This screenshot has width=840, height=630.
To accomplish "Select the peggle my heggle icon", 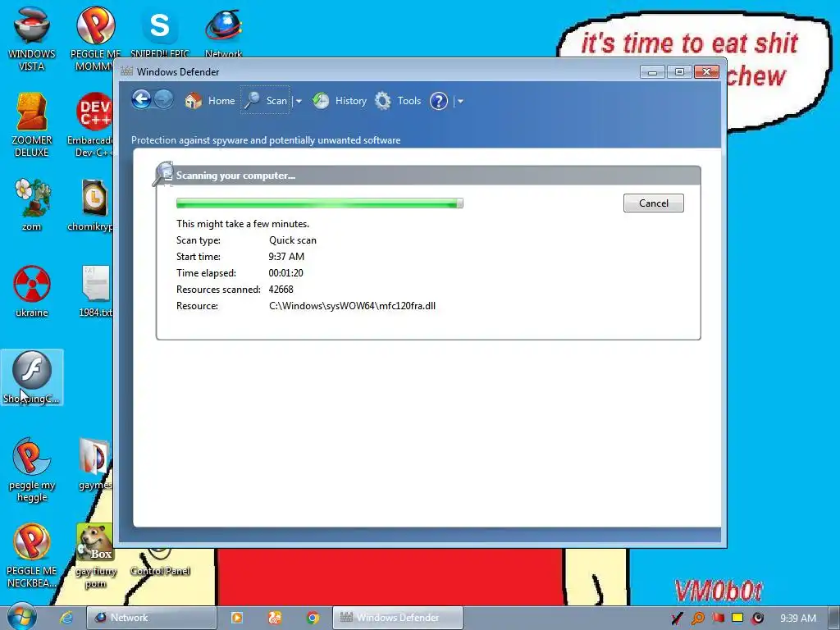I will [x=32, y=469].
